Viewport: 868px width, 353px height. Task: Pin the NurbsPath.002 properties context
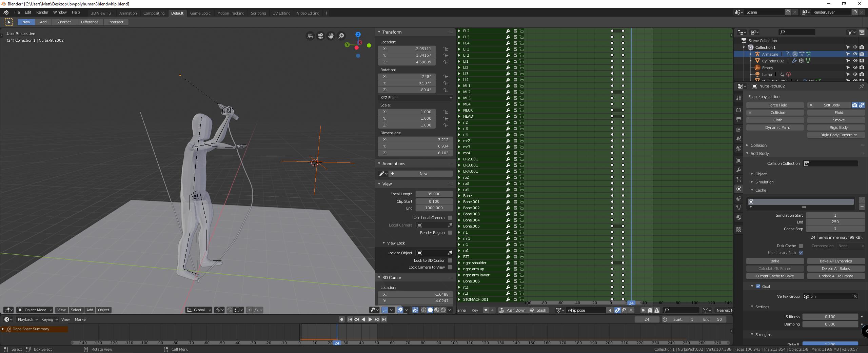click(x=862, y=86)
